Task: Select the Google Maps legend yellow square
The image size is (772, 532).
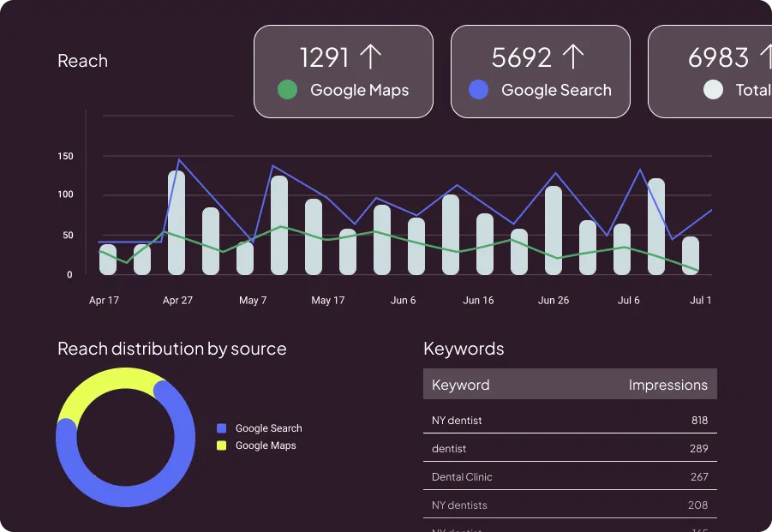Action: 222,445
